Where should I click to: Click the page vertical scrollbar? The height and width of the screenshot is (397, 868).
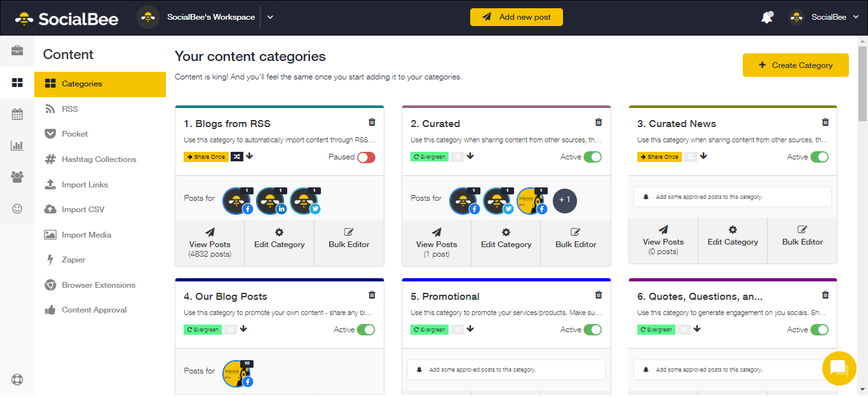coord(862,83)
